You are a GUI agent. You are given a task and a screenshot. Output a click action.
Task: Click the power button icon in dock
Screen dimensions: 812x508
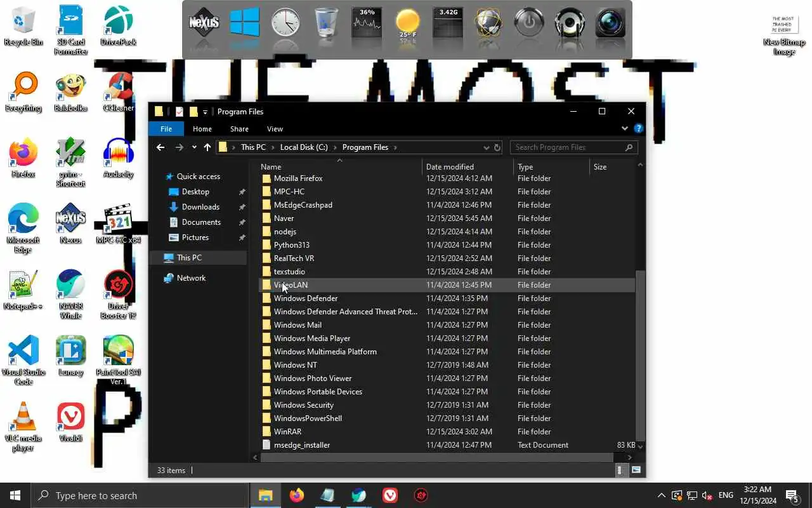point(529,23)
